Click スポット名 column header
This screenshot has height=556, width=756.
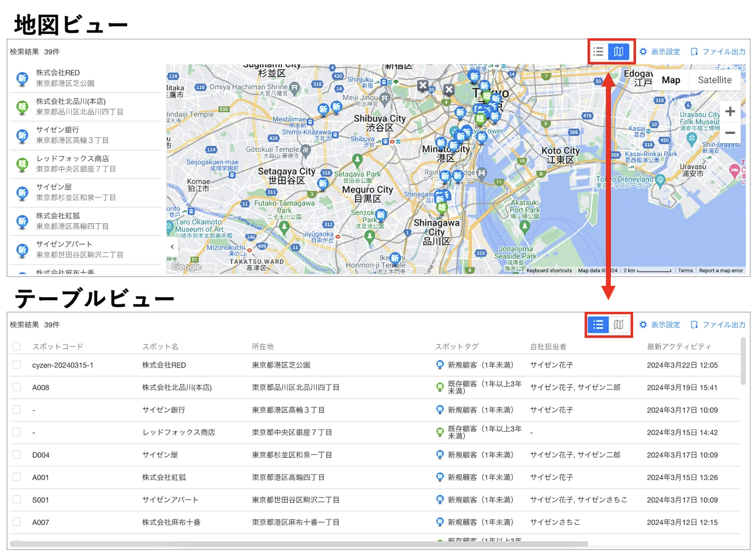tap(160, 347)
